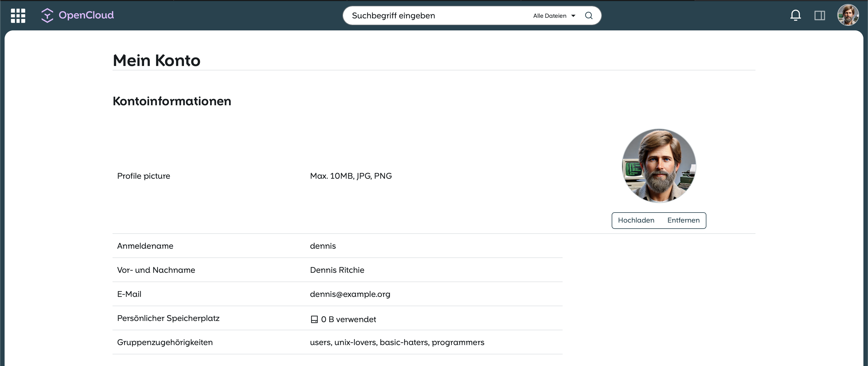Open user menu via top-right avatar
This screenshot has width=868, height=366.
(x=848, y=15)
